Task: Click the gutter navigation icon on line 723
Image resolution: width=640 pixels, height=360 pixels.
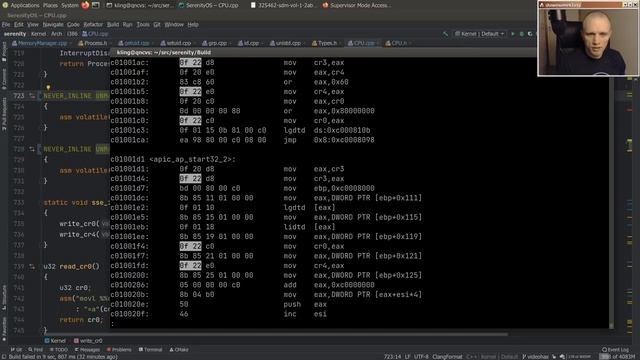Action: (32, 96)
